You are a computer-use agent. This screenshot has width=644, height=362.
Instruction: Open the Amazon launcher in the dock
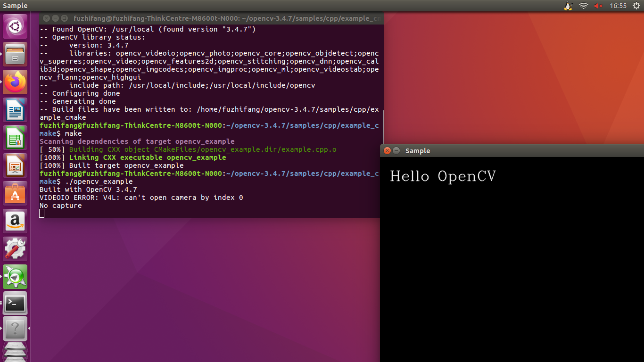pyautogui.click(x=16, y=221)
